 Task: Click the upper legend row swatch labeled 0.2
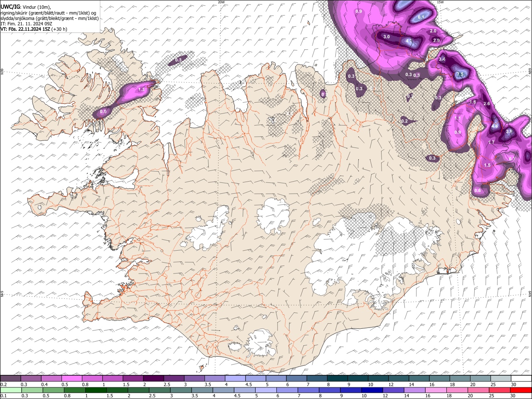[x=10, y=379]
